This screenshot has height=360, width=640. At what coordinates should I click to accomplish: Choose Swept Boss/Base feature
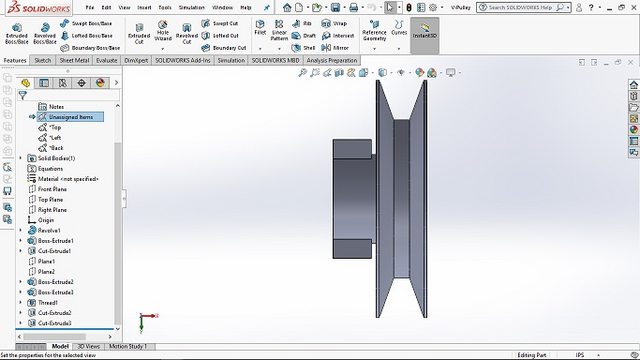[86, 24]
